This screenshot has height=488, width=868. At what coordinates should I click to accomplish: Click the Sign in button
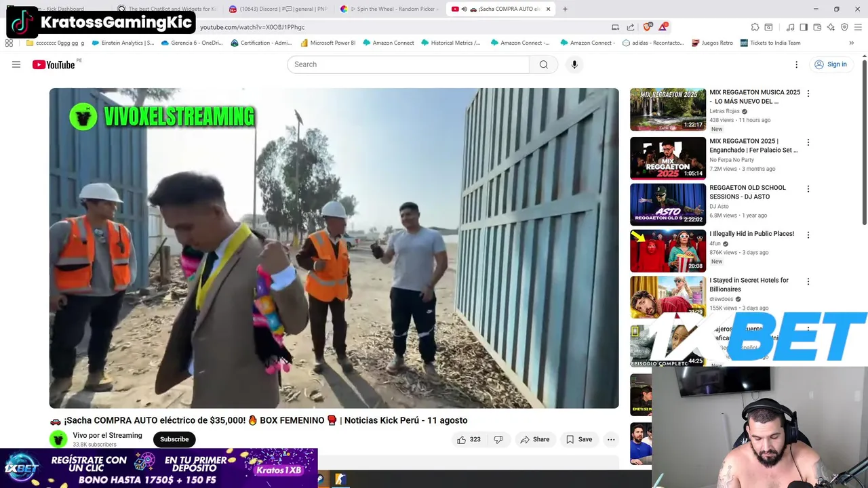831,64
